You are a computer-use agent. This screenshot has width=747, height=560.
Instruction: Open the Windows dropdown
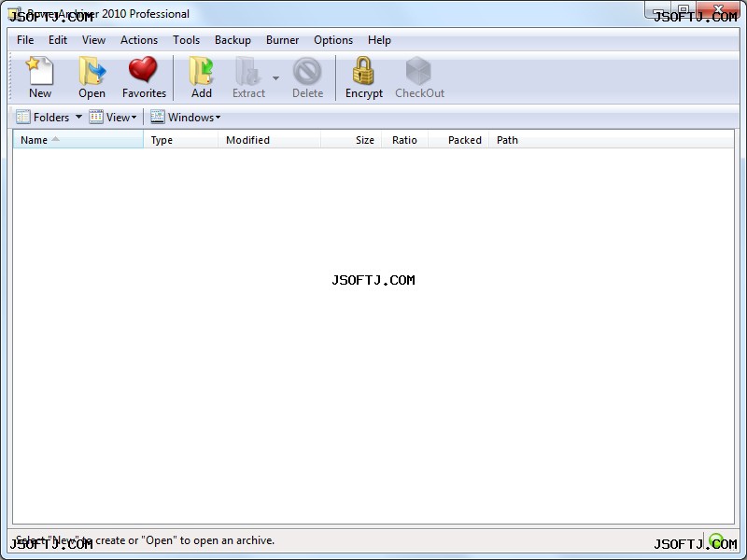pyautogui.click(x=185, y=118)
